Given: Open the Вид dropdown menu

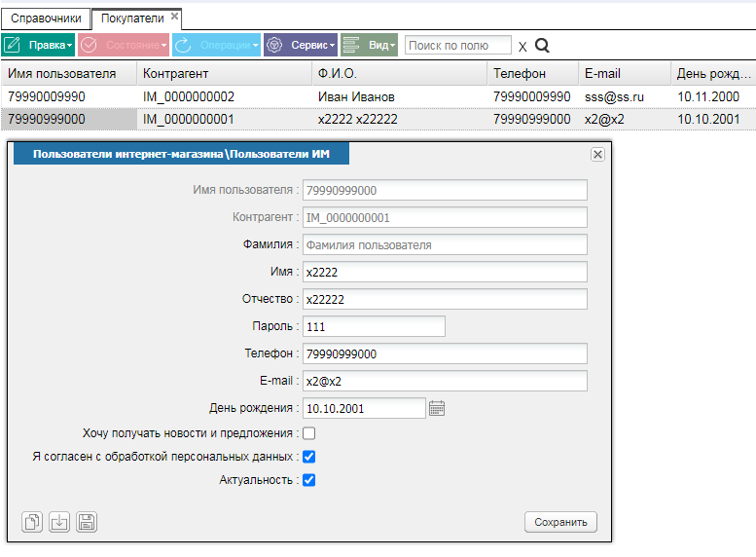Looking at the screenshot, I should coord(370,45).
